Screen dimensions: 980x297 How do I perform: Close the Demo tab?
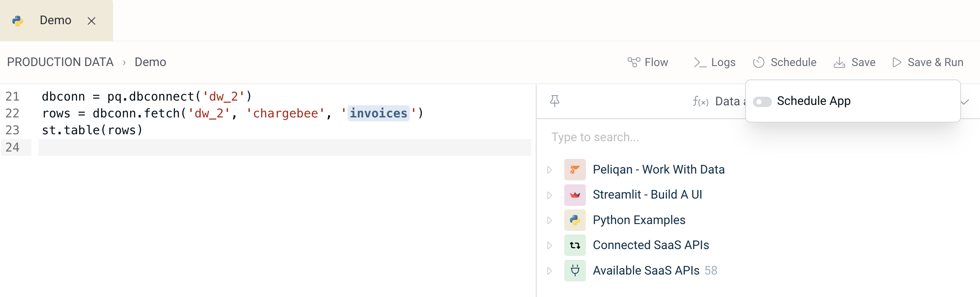coord(92,21)
